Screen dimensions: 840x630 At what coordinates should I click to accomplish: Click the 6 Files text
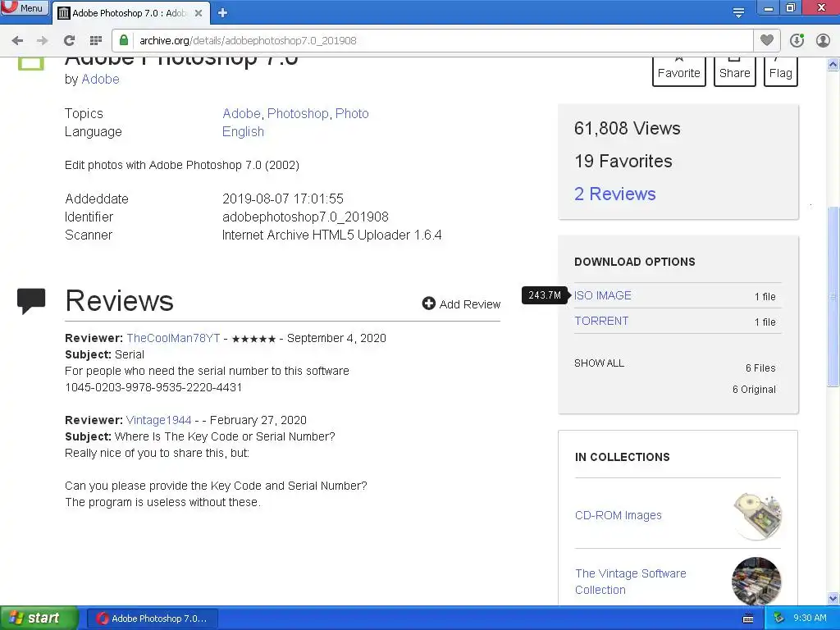760,368
